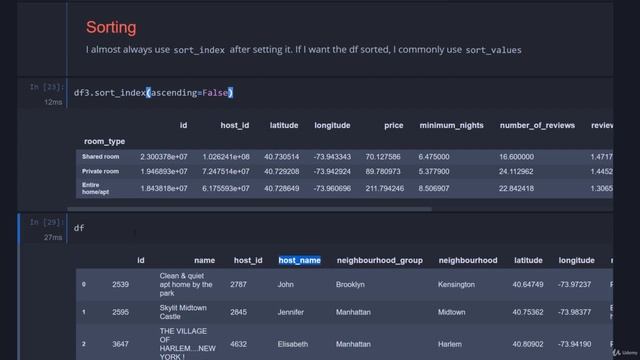Screen dimensions: 640x360
Task: Click the Clean & quiet apt listing name
Action: 186,284
